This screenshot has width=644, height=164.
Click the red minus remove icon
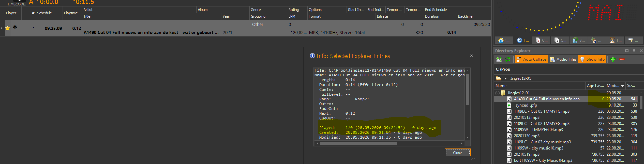[622, 59]
